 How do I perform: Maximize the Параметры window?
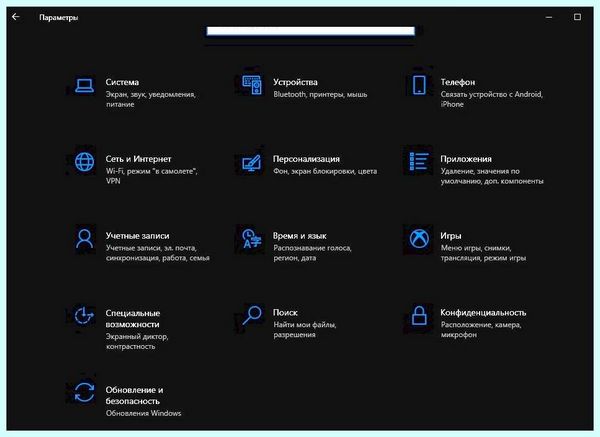click(x=577, y=17)
